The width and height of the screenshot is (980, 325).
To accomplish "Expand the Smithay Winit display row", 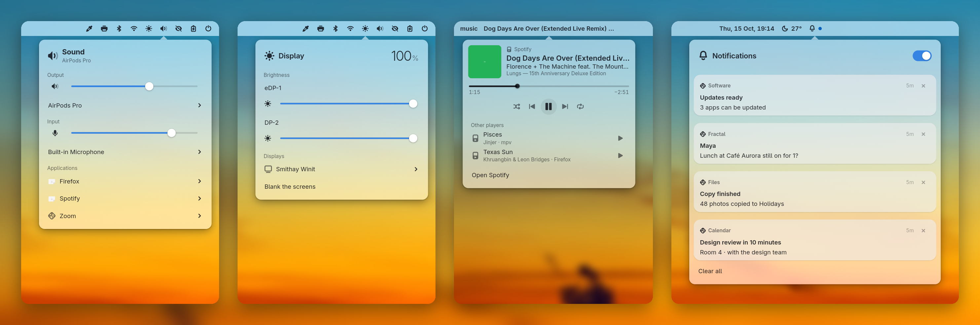I will (x=342, y=169).
